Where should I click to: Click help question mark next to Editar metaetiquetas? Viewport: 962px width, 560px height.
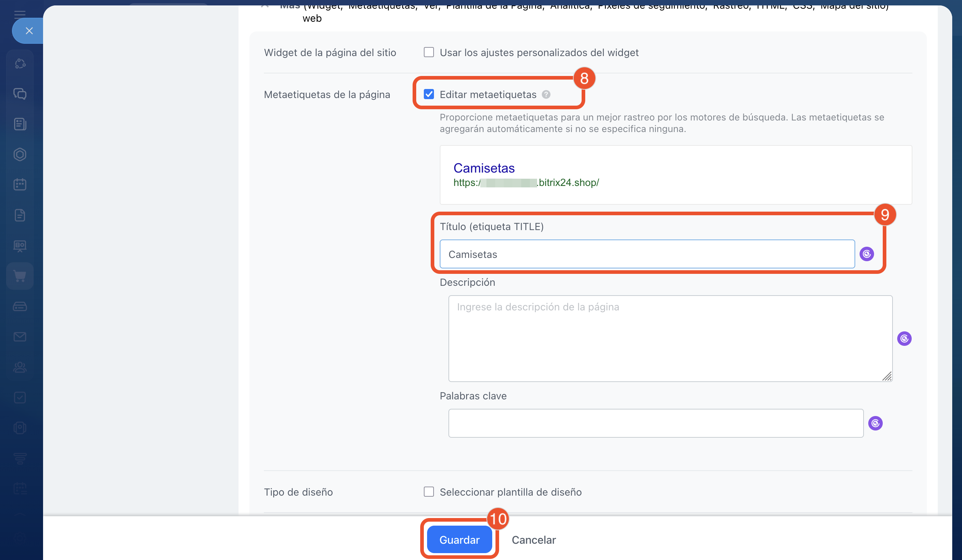(x=546, y=95)
